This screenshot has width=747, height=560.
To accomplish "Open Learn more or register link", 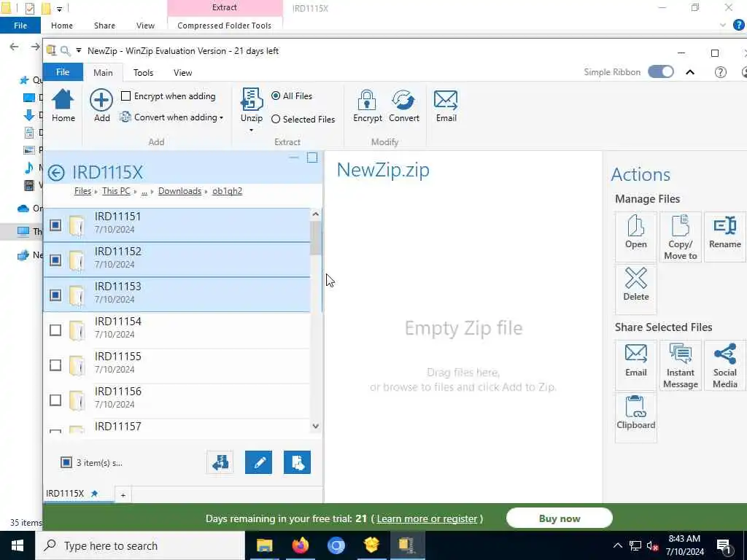I will pyautogui.click(x=427, y=518).
